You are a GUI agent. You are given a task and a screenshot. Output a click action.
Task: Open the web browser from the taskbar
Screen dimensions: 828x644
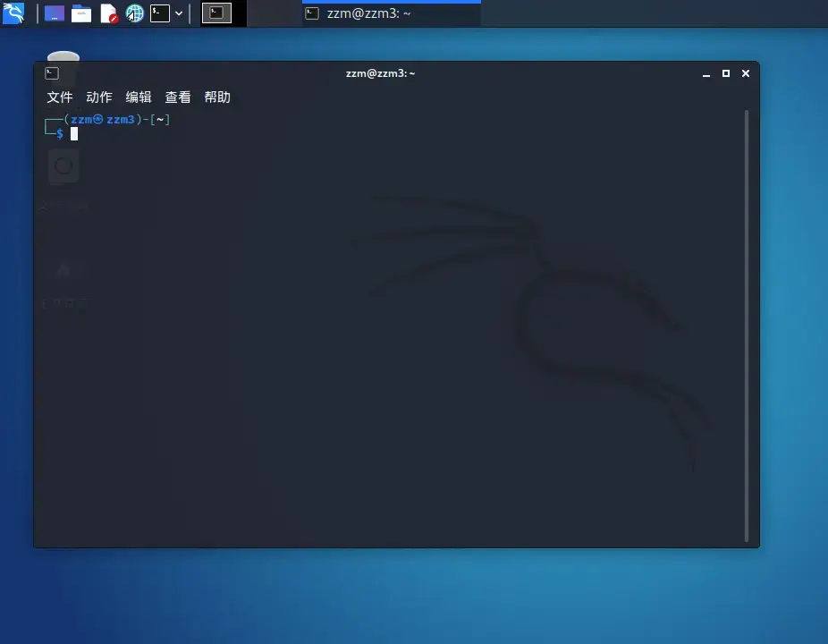(135, 13)
